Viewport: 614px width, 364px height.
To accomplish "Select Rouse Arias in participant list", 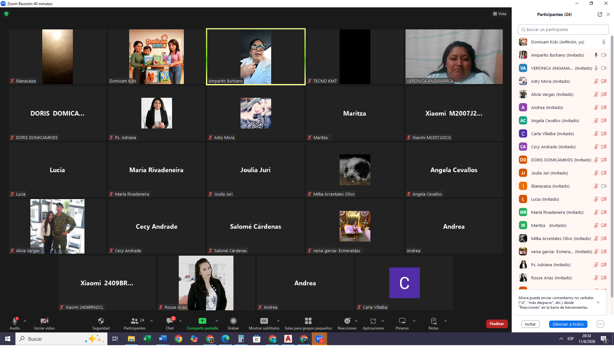I will pos(563,278).
